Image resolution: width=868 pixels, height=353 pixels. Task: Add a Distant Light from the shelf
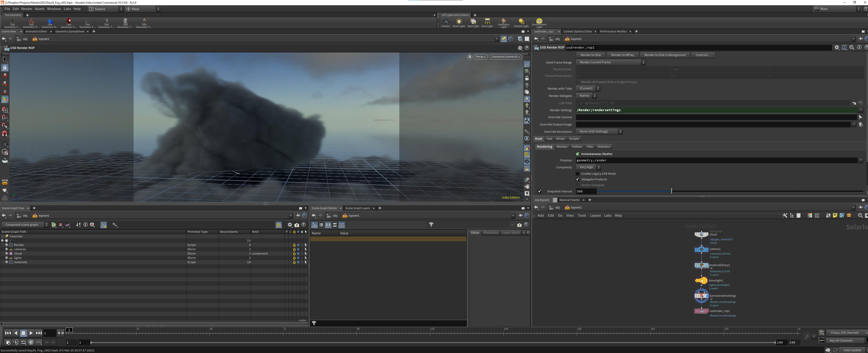521,23
